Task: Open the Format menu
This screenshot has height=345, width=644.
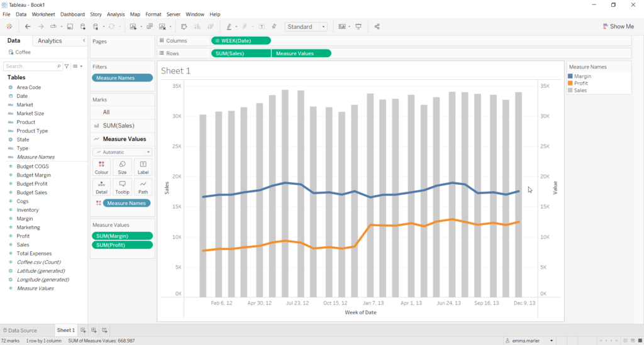Action: [x=153, y=14]
